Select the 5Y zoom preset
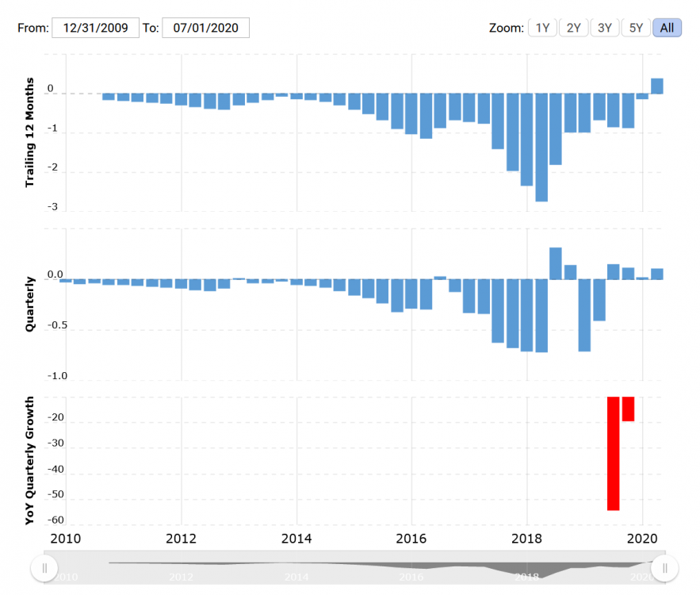 click(636, 27)
